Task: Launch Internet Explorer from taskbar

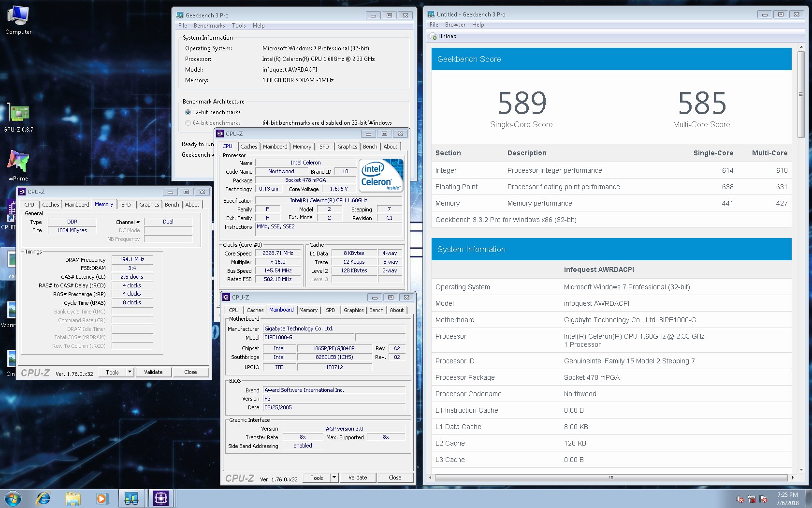Action: 43,498
